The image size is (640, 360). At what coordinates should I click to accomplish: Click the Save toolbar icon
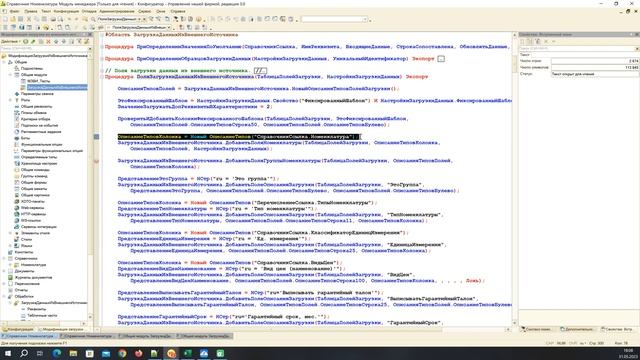[20, 19]
